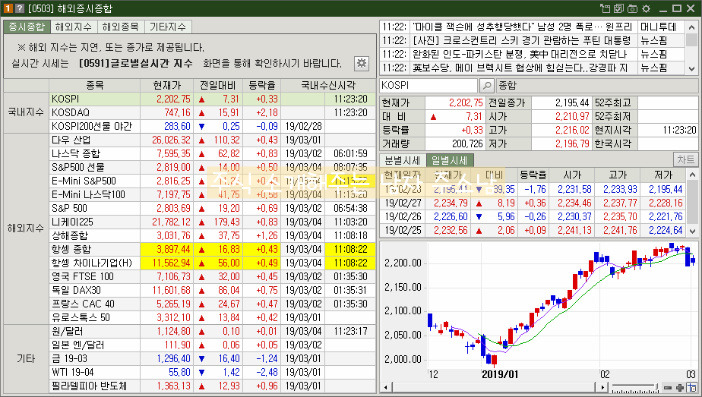Click the camera capture icon in title bar
The width and height of the screenshot is (702, 397).
click(x=632, y=9)
